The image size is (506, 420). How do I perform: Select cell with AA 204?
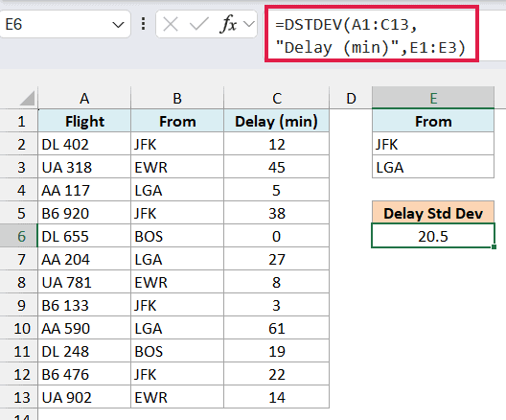click(84, 259)
